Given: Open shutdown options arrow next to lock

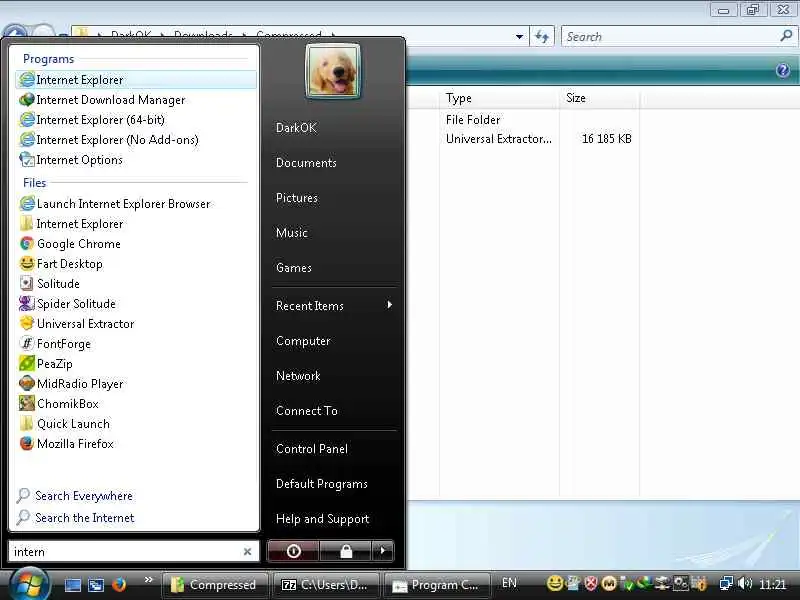Looking at the screenshot, I should click(383, 551).
